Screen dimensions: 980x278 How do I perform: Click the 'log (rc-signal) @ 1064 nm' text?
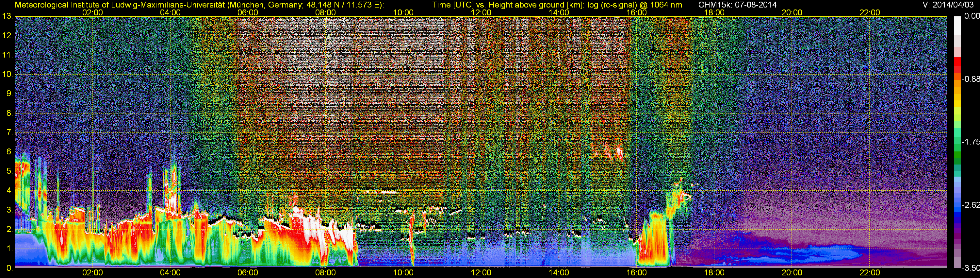tap(635, 5)
